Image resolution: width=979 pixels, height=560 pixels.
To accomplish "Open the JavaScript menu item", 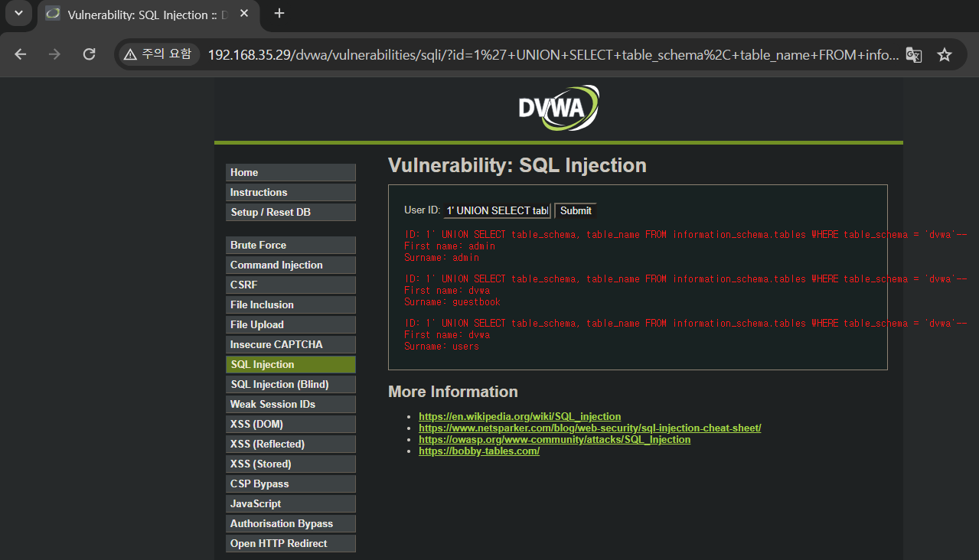I will tap(291, 503).
